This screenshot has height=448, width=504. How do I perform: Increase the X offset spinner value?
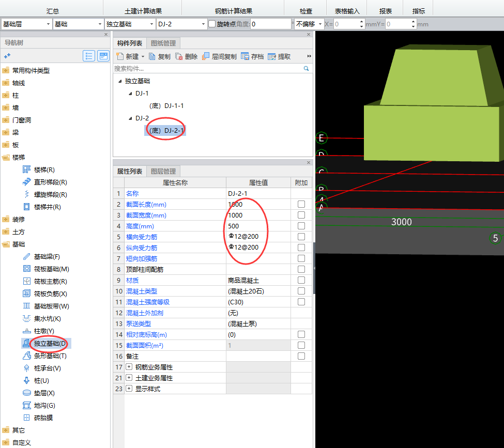(x=362, y=22)
